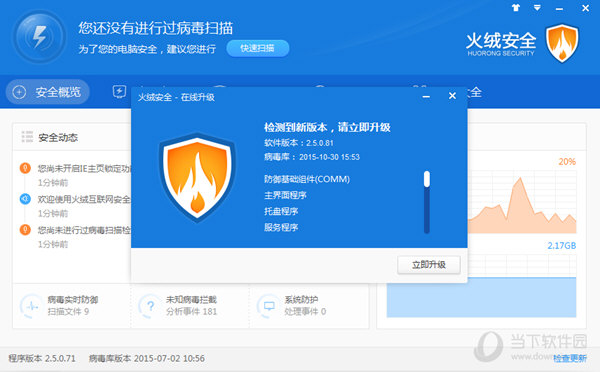Select the 安全概览 tab

click(47, 92)
